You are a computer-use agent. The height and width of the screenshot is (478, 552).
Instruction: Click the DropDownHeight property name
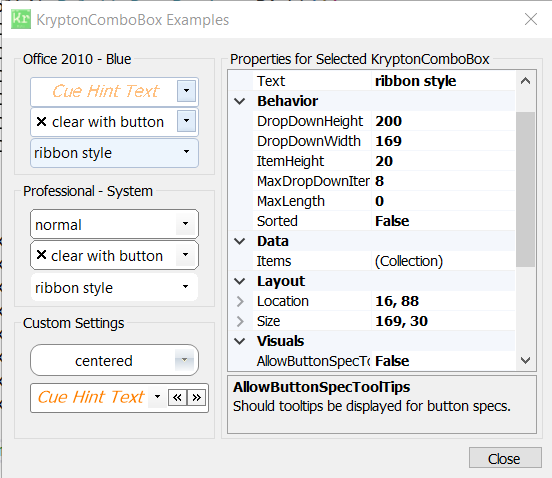click(310, 121)
